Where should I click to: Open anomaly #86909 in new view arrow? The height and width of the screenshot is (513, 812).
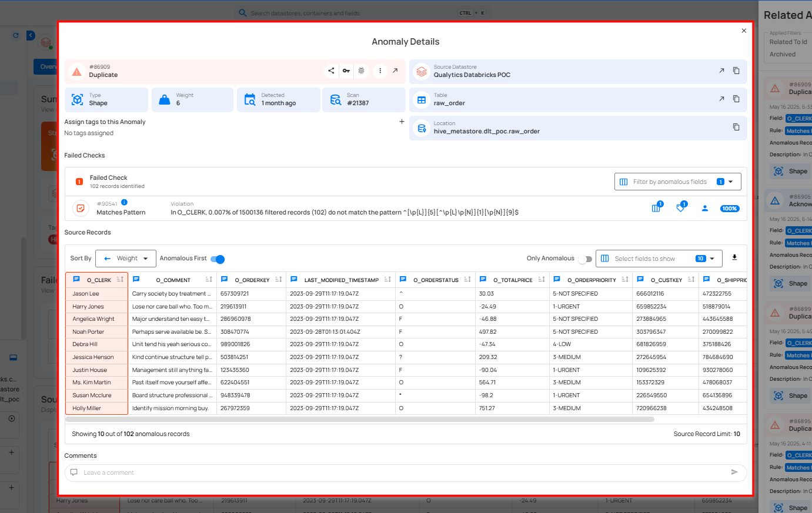point(395,71)
